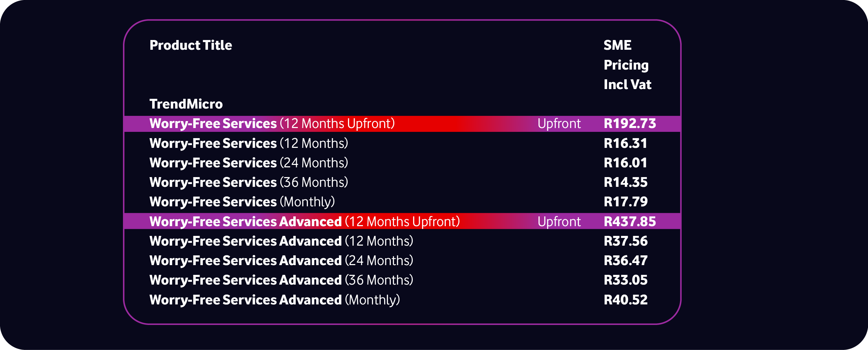The width and height of the screenshot is (868, 350).
Task: Click Upfront label beside the R192.73 price
Action: coord(559,124)
